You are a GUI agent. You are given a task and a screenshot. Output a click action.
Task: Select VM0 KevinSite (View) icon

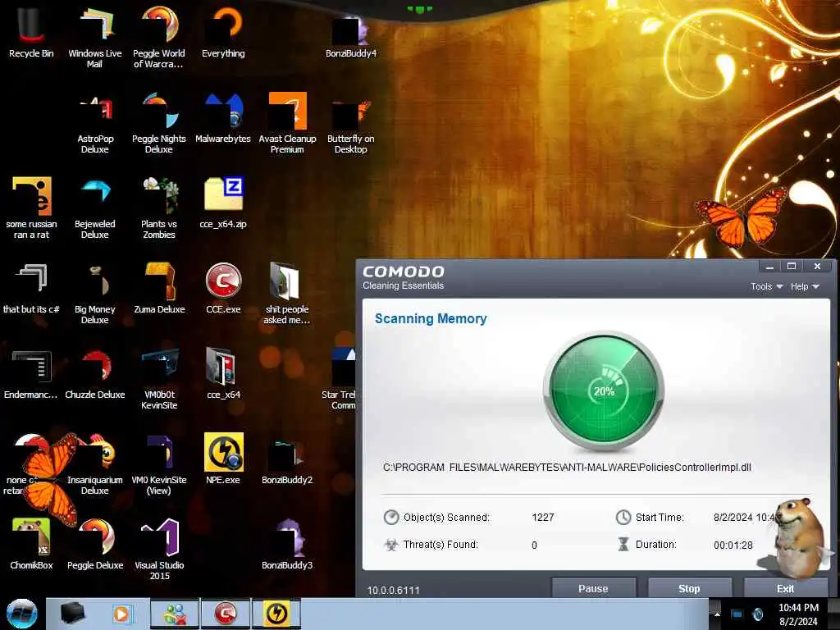(x=158, y=464)
